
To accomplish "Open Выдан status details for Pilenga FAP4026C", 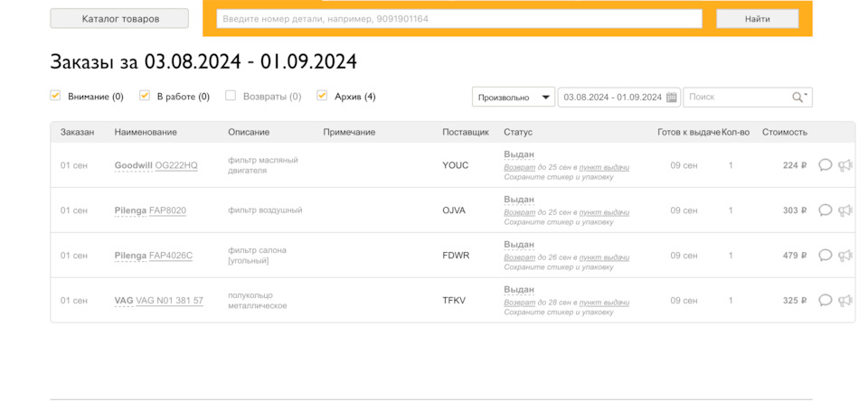I will point(519,245).
